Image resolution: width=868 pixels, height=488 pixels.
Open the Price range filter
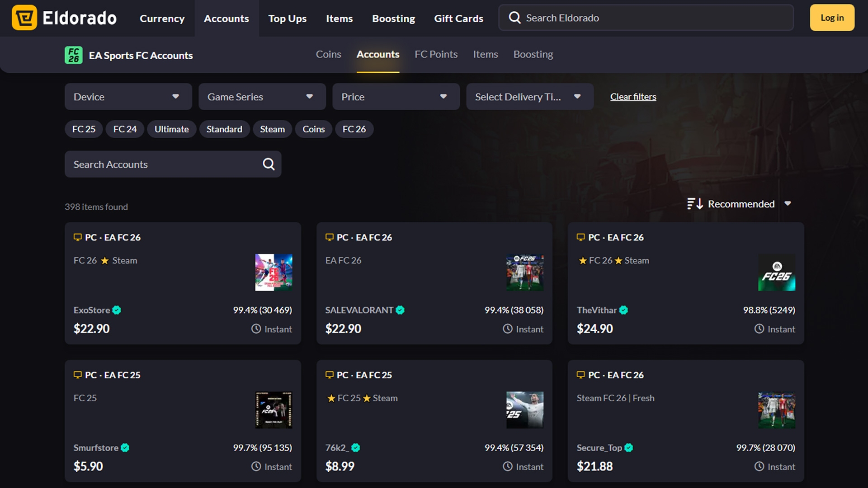pos(396,96)
